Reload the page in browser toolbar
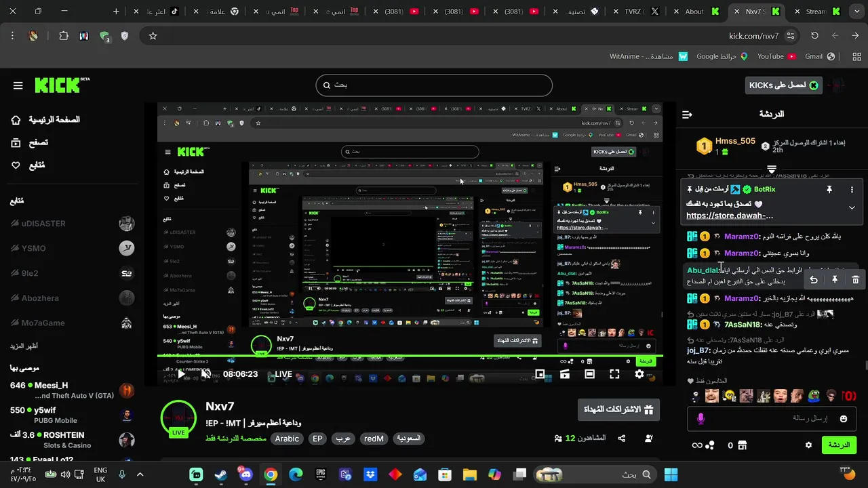This screenshot has width=868, height=488. [814, 36]
